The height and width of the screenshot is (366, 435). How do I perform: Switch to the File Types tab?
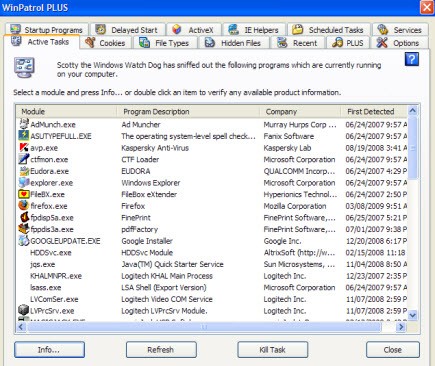click(166, 43)
